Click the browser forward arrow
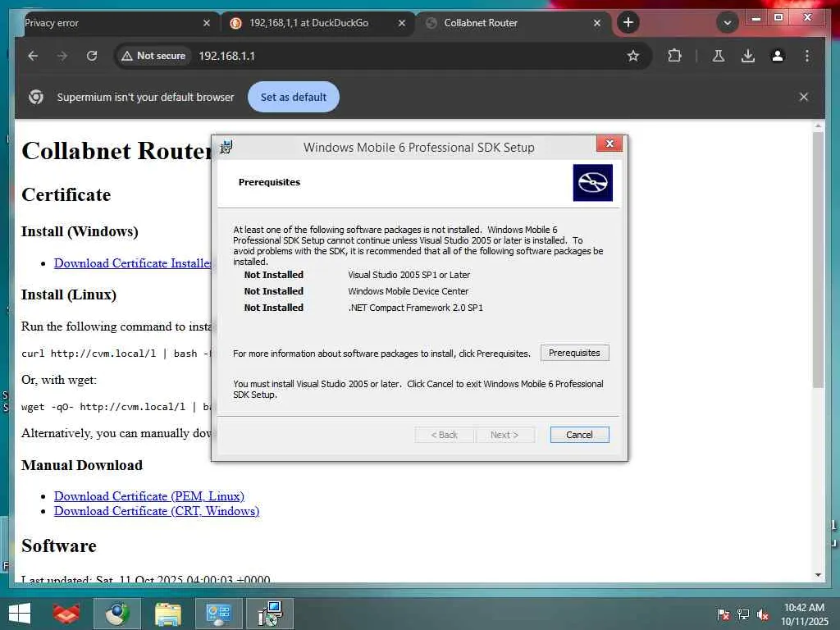 (x=62, y=56)
